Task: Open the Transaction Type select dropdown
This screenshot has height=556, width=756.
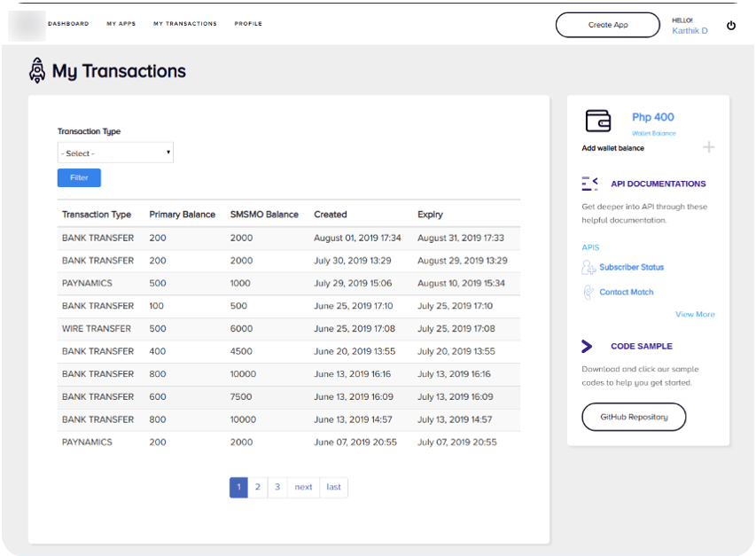Action: click(x=115, y=153)
